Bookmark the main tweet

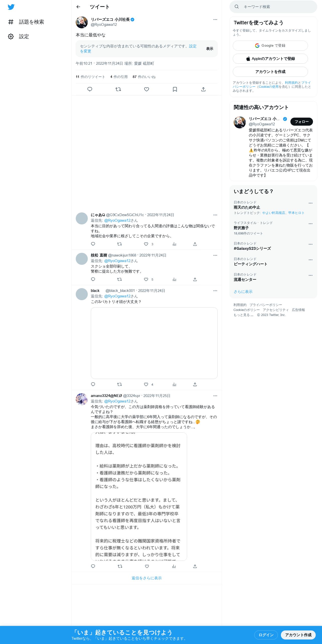pyautogui.click(x=175, y=89)
